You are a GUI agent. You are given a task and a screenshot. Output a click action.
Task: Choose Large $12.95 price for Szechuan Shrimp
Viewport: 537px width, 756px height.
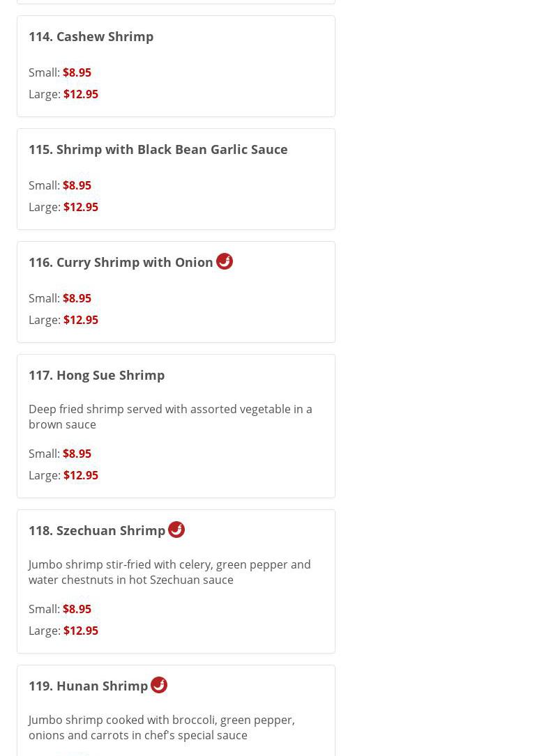80,631
